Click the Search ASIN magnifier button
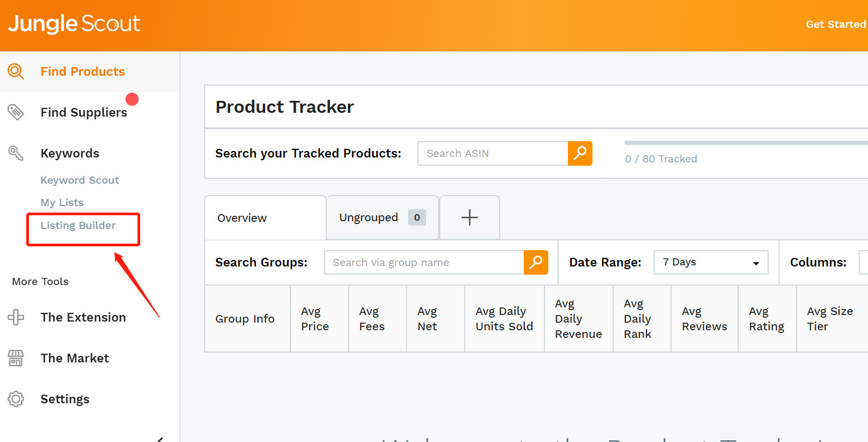The image size is (868, 442). (580, 153)
